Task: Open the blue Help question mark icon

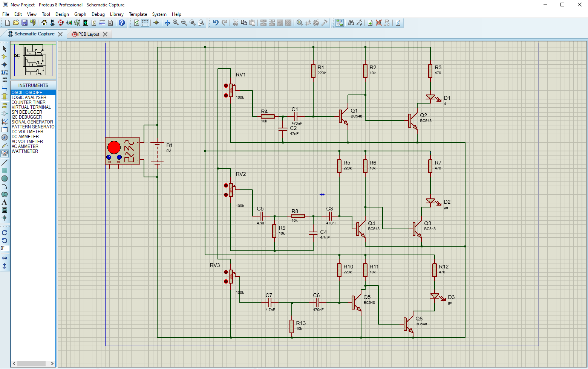Action: coord(121,23)
